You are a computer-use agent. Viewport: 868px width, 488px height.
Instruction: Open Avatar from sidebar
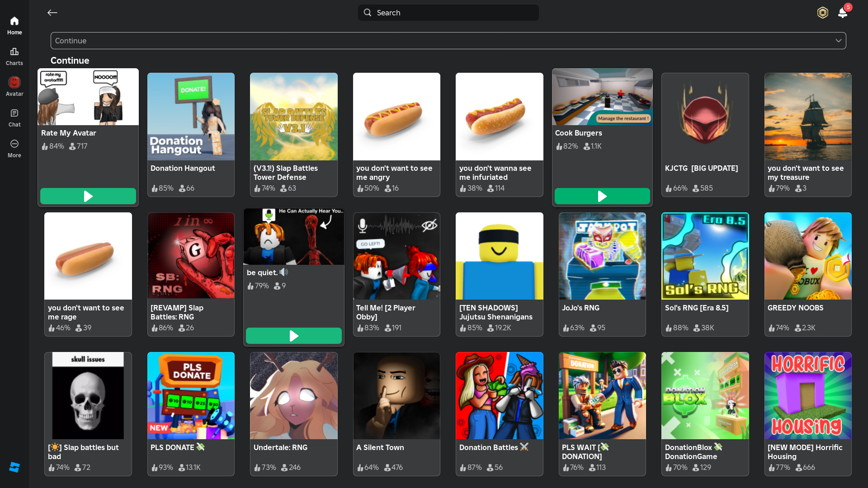[x=14, y=87]
